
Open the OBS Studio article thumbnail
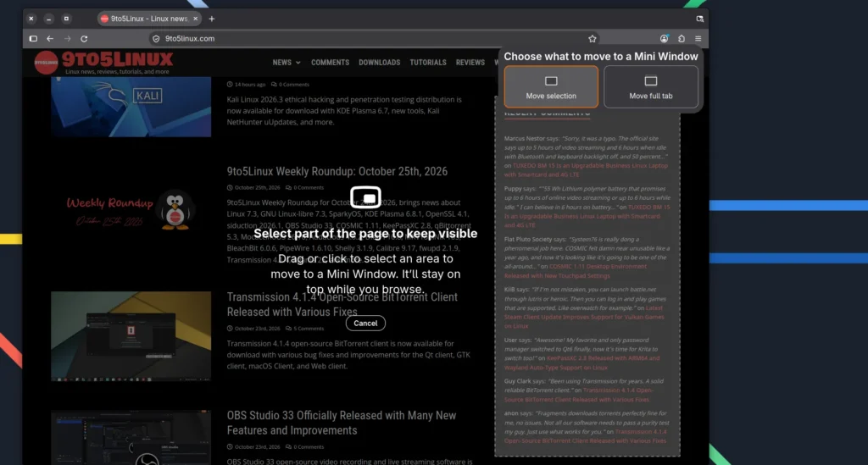(131, 437)
